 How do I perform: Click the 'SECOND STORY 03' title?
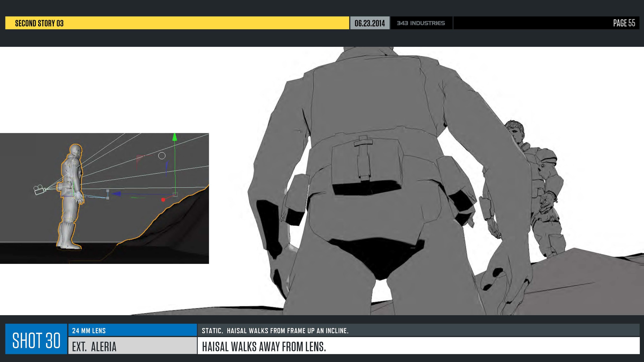click(39, 23)
